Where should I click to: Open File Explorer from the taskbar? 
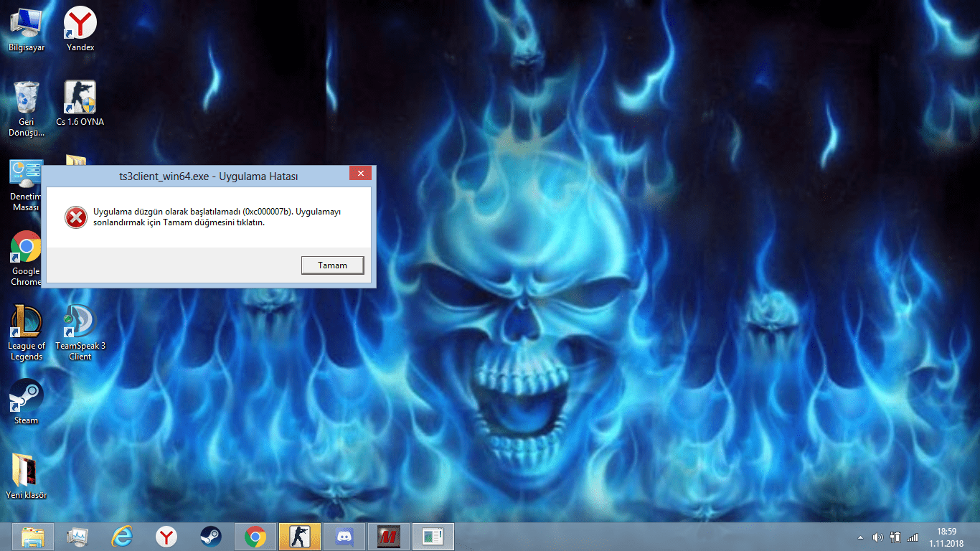point(33,537)
